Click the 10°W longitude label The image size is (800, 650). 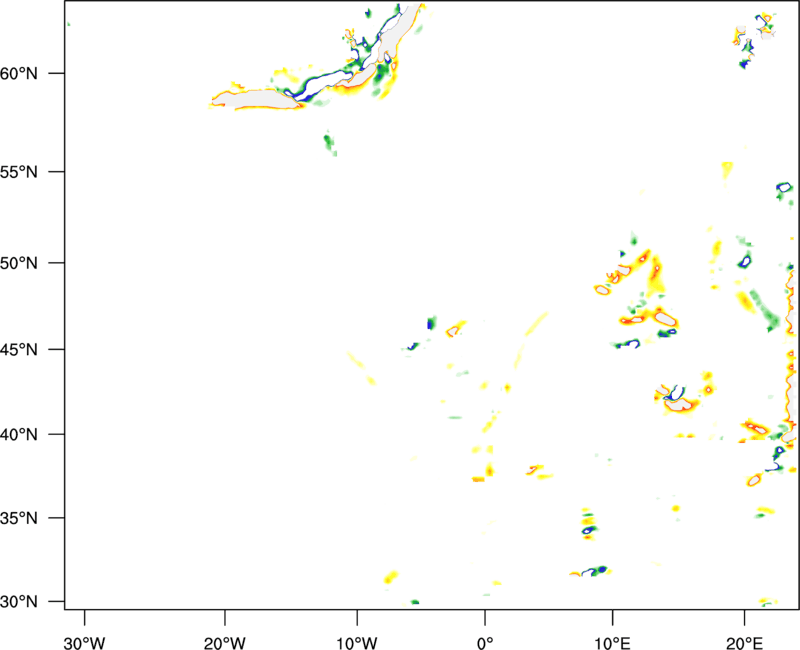(357, 643)
